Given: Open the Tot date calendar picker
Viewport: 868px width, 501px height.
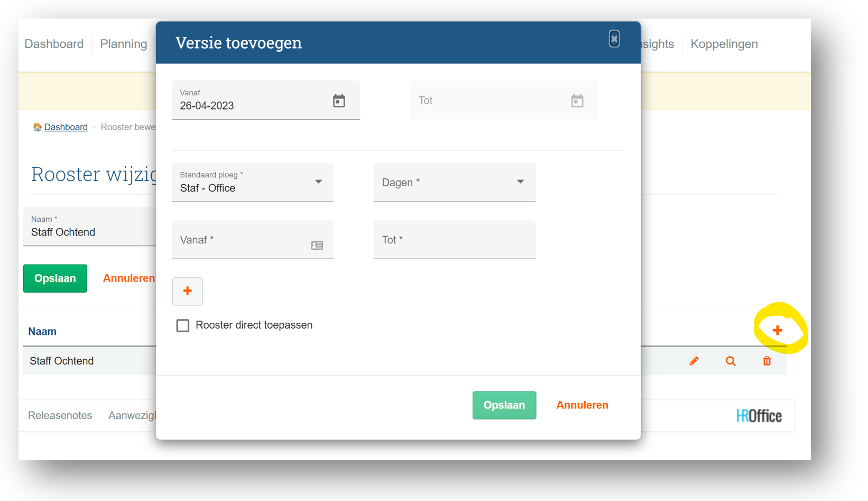Looking at the screenshot, I should click(x=577, y=101).
